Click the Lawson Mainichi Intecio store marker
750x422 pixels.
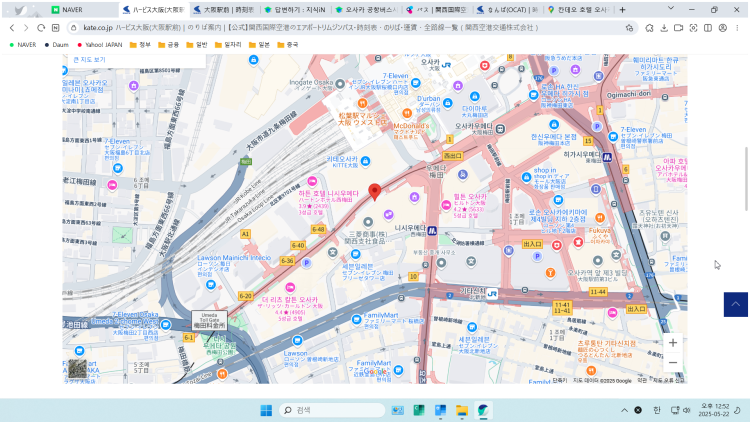point(210,285)
